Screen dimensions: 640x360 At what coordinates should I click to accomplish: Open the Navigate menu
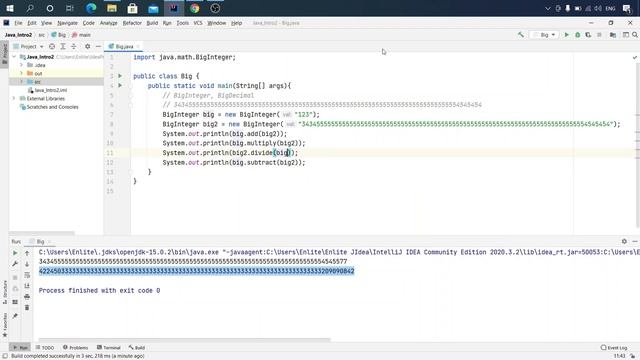67,23
